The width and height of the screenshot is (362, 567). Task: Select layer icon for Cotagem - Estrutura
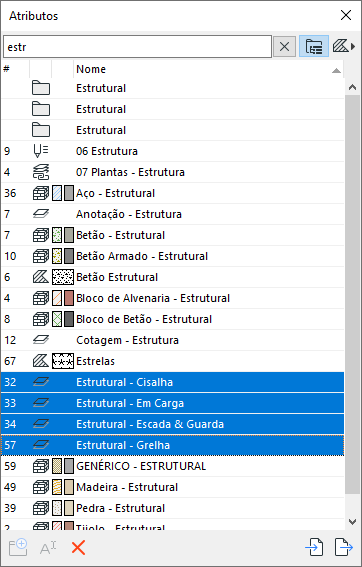[41, 340]
